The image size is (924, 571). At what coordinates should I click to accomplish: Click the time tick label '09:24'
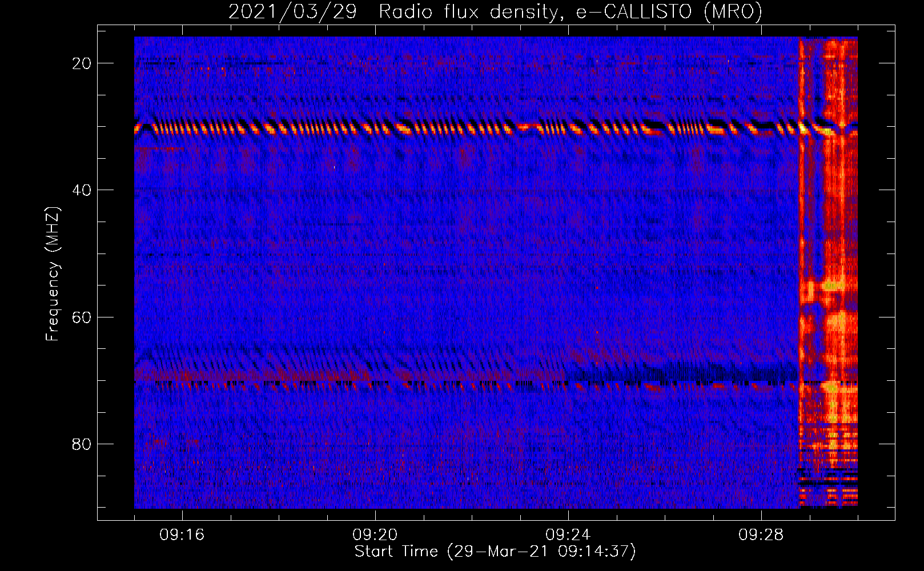pyautogui.click(x=568, y=535)
